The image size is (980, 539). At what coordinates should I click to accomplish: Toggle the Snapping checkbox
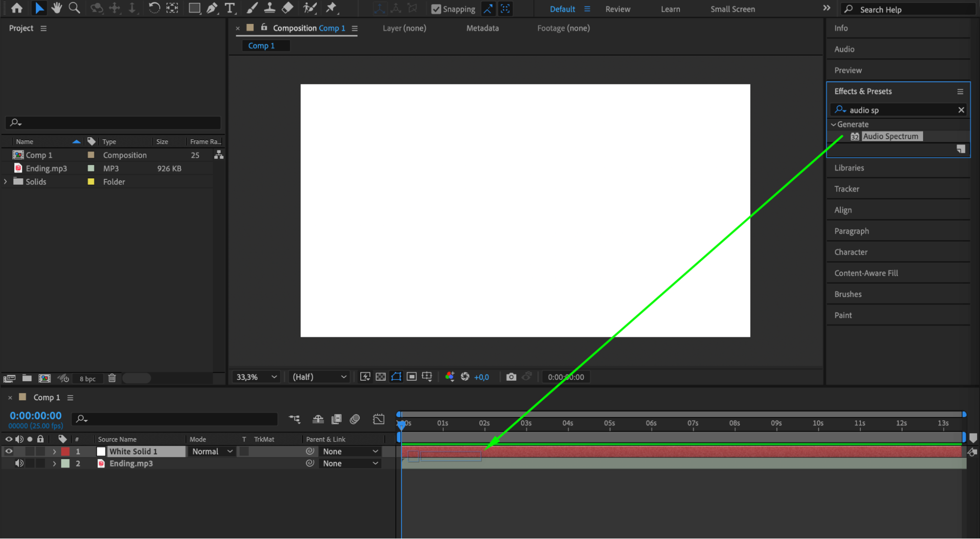[436, 9]
